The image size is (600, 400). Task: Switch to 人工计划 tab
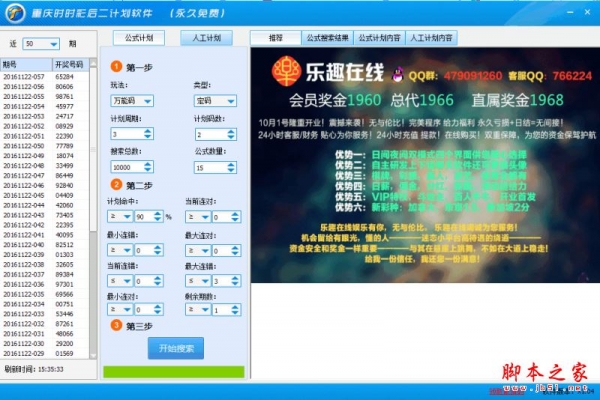[207, 38]
